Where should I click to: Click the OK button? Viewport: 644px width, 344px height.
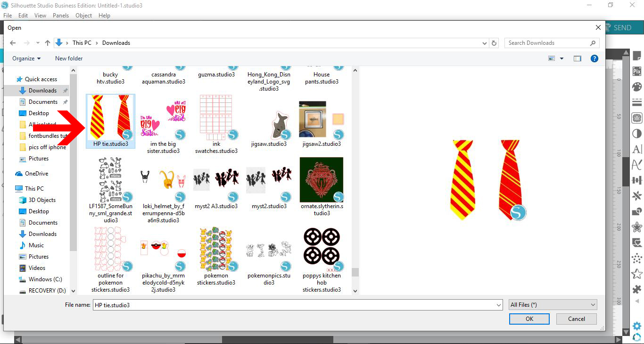click(529, 319)
